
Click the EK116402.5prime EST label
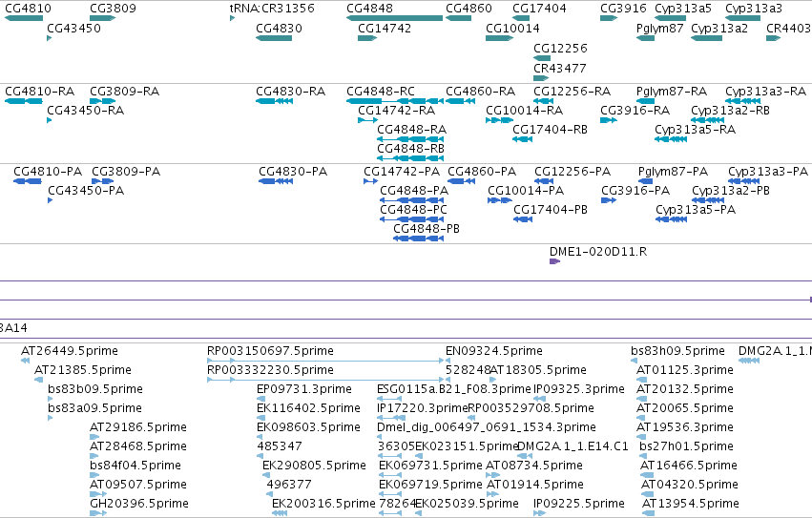click(x=308, y=408)
